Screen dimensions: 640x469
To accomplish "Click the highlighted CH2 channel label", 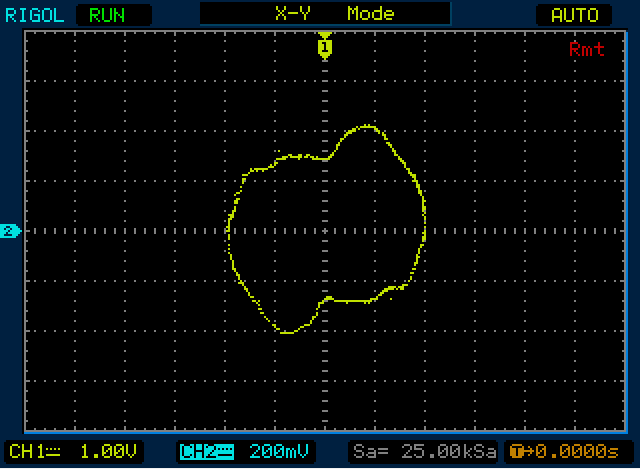I will click(207, 452).
